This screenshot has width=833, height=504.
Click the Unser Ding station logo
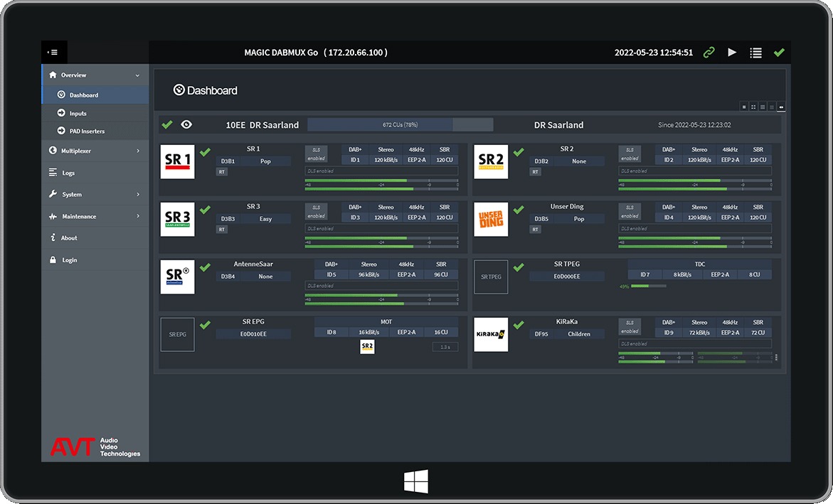[491, 219]
